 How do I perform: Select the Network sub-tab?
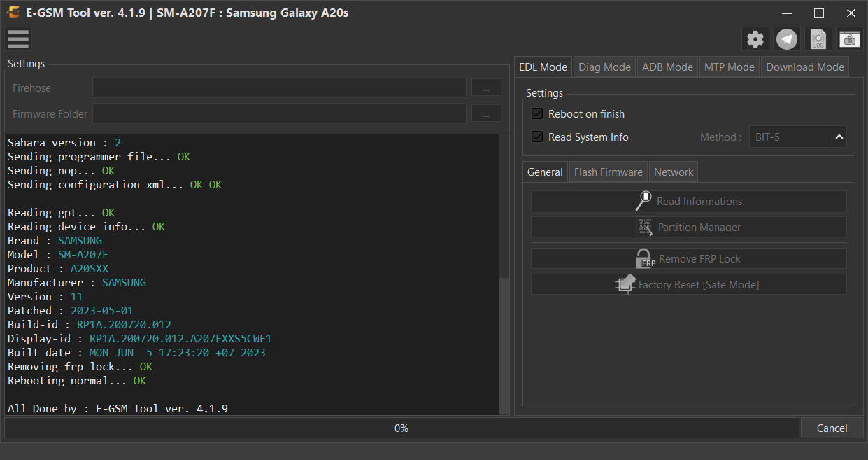click(674, 172)
